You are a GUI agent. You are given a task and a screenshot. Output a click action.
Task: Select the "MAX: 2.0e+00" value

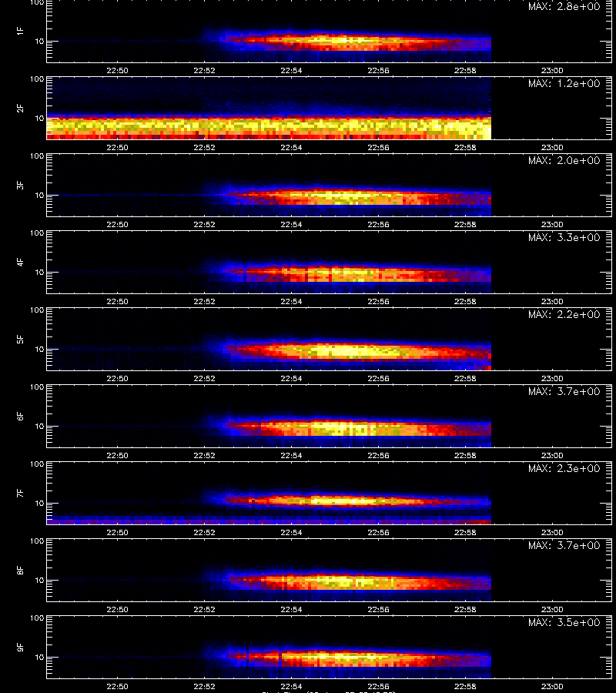(x=564, y=160)
